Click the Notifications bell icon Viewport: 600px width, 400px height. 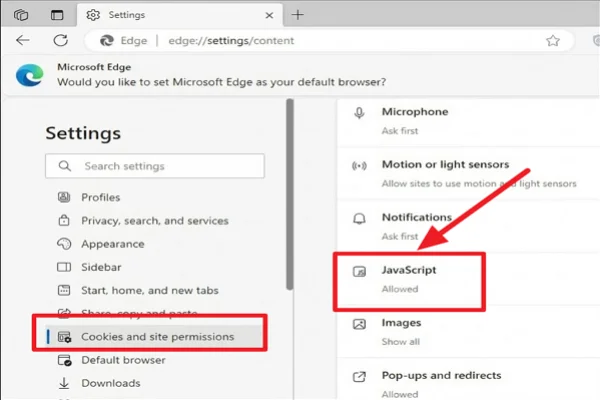click(x=359, y=219)
